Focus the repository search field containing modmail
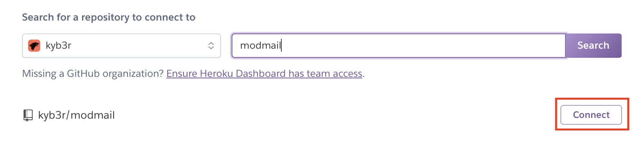The width and height of the screenshot is (644, 143). coord(399,46)
